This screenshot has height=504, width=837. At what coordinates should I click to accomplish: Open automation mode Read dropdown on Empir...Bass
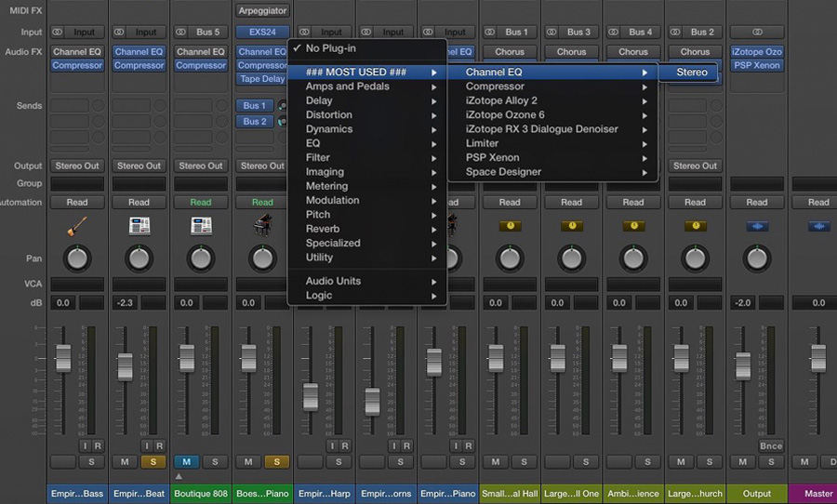(77, 203)
